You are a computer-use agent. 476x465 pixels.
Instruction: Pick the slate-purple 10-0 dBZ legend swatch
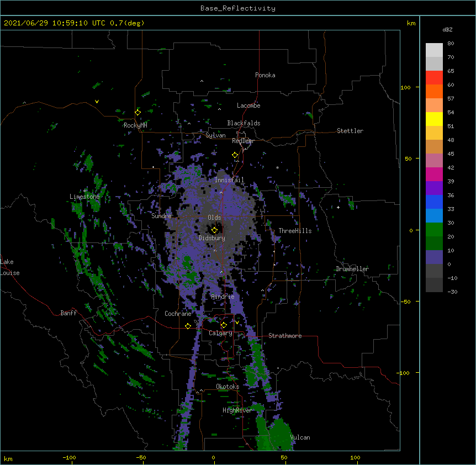click(434, 257)
